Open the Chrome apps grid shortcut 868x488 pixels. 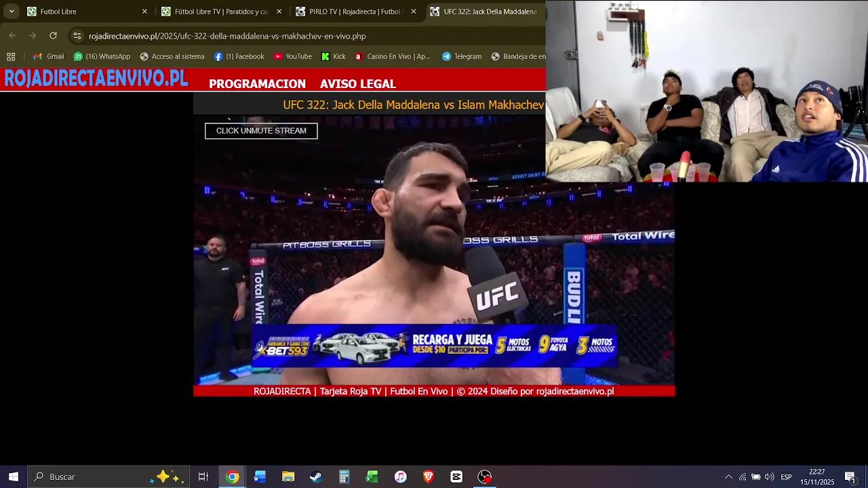click(11, 56)
